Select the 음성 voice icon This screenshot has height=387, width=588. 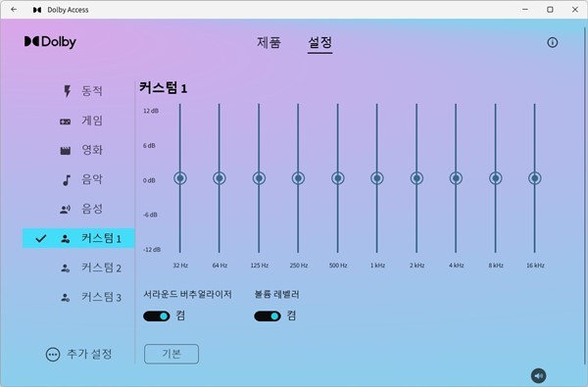click(x=66, y=210)
